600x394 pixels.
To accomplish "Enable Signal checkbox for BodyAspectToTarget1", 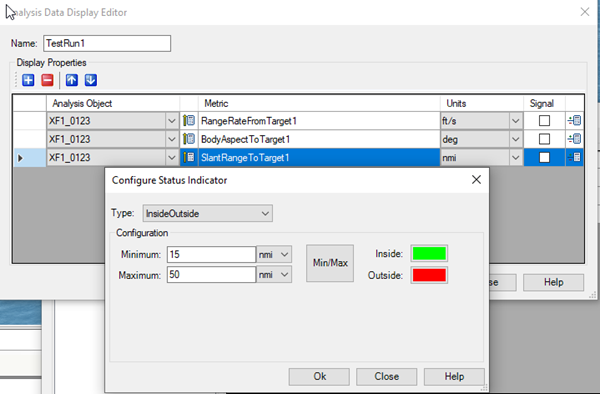I will click(x=544, y=139).
